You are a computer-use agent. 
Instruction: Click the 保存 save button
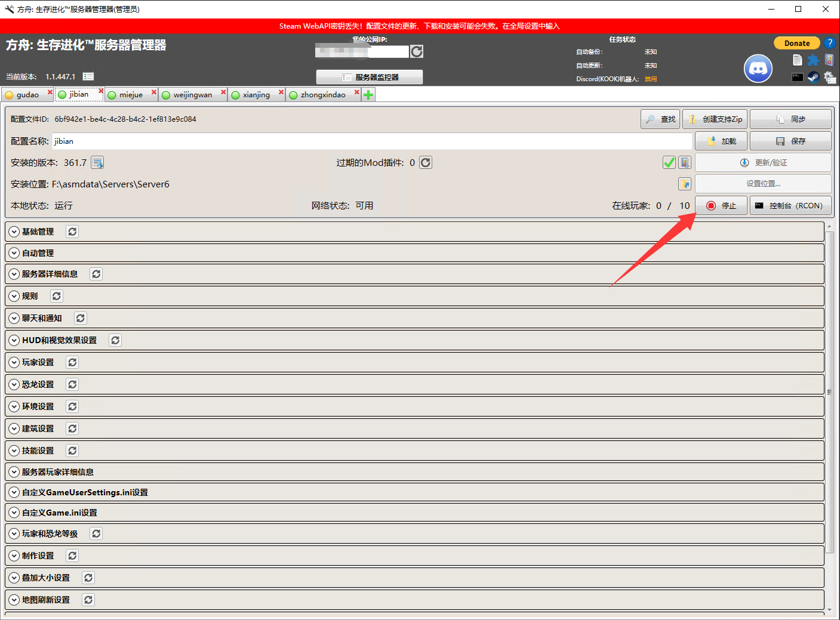(790, 141)
